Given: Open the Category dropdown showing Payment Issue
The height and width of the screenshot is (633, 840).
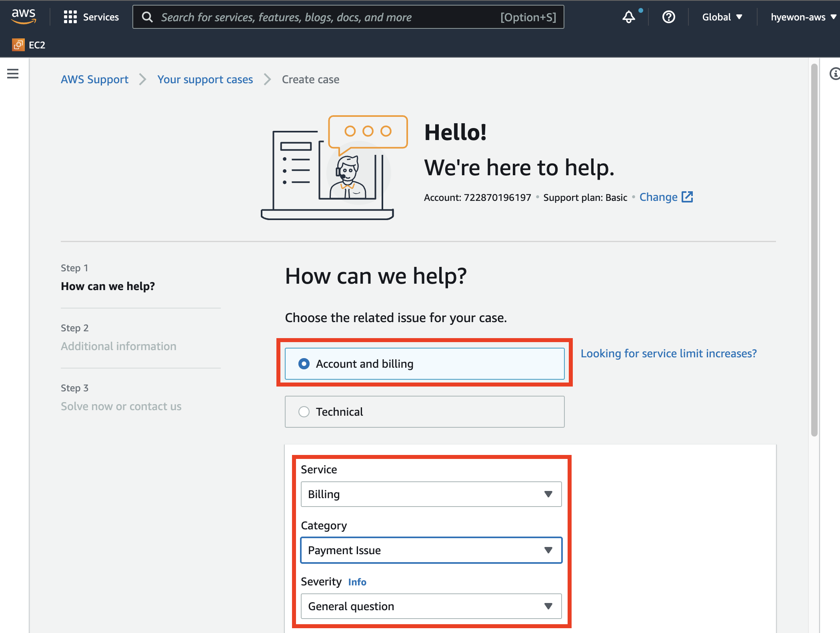Looking at the screenshot, I should click(x=431, y=550).
